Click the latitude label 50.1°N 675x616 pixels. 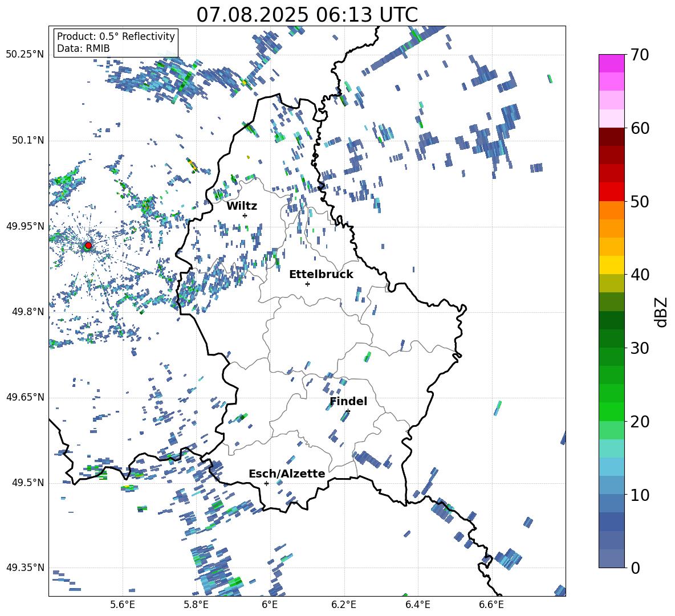(27, 140)
